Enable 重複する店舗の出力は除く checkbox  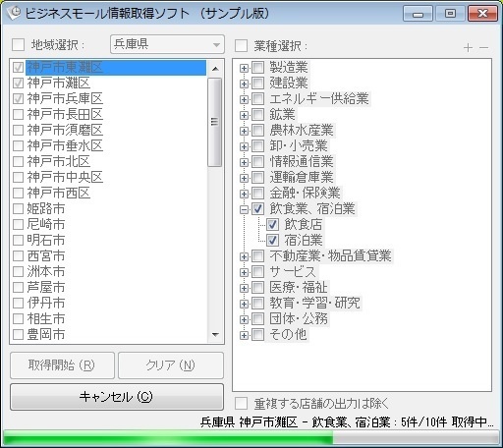pos(241,403)
